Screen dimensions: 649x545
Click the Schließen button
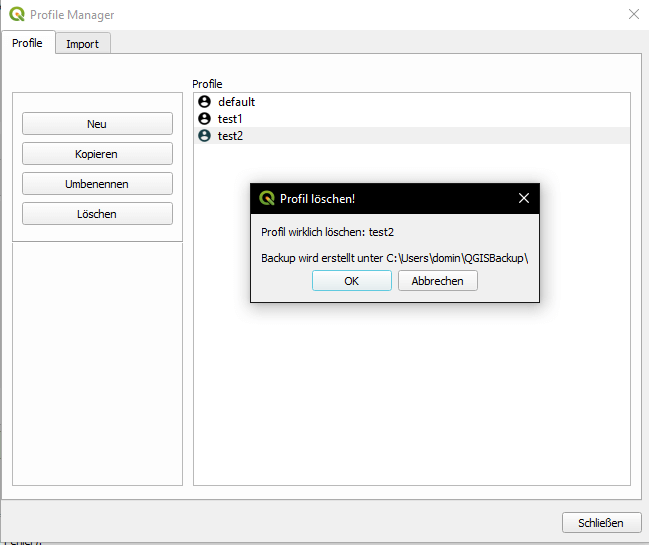coord(600,523)
